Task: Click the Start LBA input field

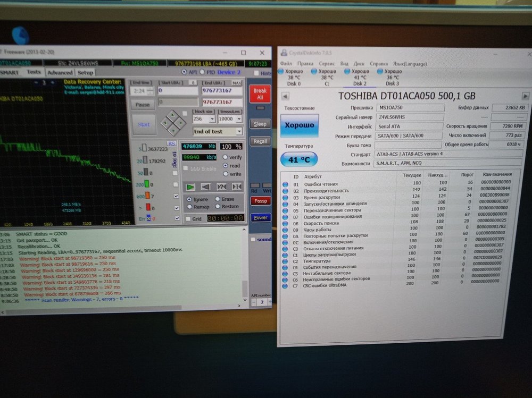Action: 178,91
